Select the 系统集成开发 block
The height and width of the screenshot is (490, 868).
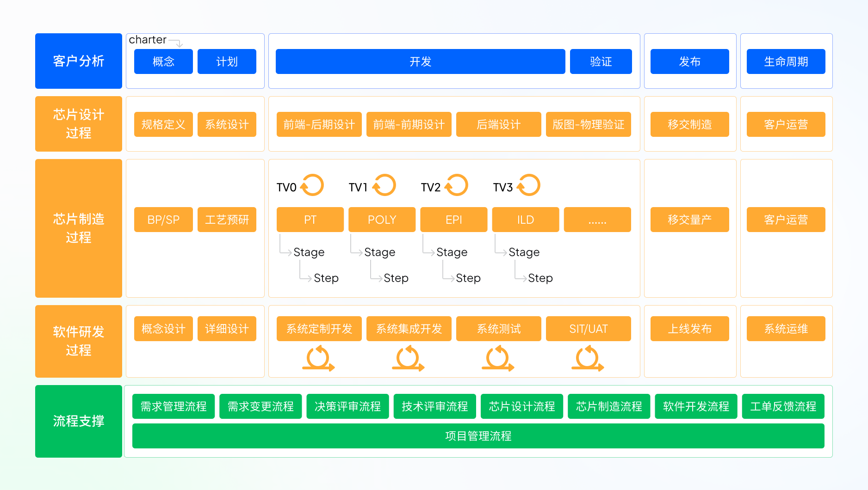409,329
